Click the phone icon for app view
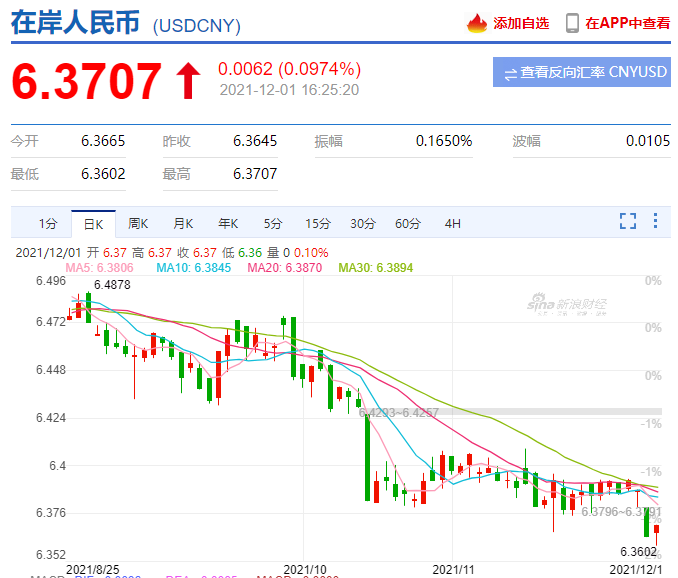678x578 pixels. [572, 23]
